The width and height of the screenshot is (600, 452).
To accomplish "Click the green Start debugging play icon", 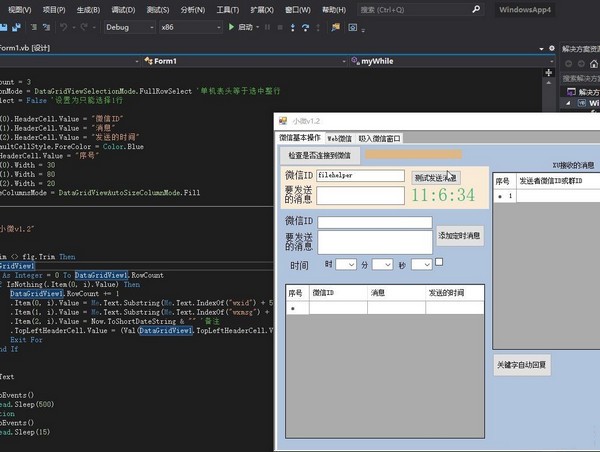I will tap(232, 27).
